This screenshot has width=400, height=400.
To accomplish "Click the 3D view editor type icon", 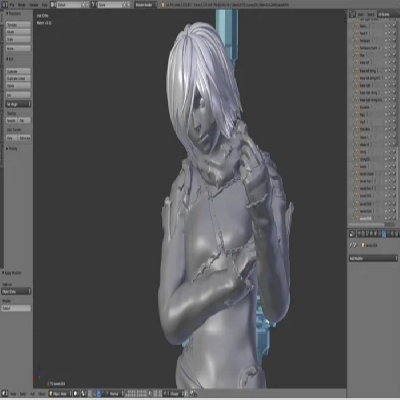I will click(x=5, y=394).
